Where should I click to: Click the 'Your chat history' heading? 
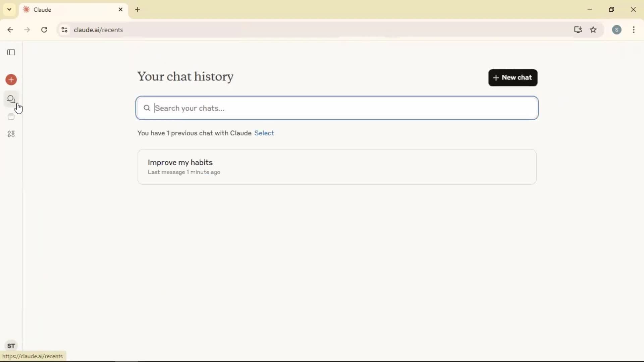coord(185,77)
